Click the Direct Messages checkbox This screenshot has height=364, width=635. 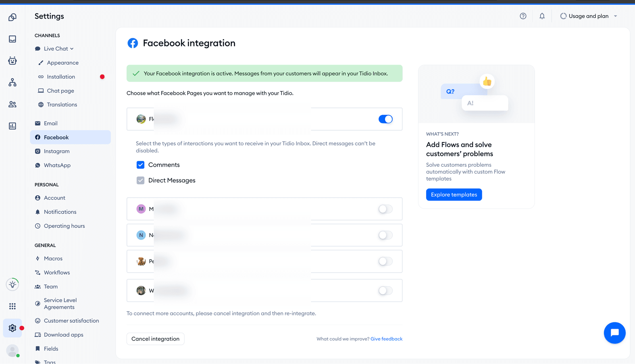[140, 181]
